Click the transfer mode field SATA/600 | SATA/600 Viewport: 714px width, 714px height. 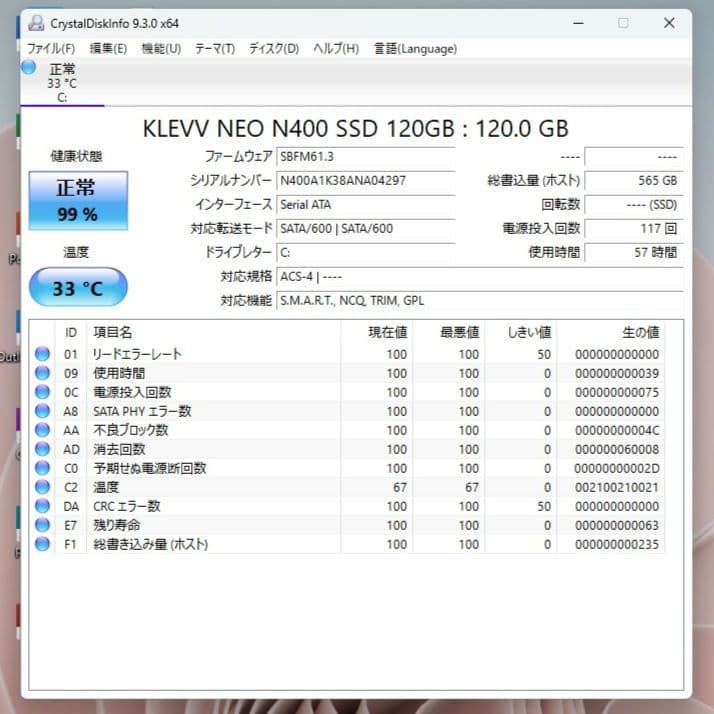[x=366, y=229]
